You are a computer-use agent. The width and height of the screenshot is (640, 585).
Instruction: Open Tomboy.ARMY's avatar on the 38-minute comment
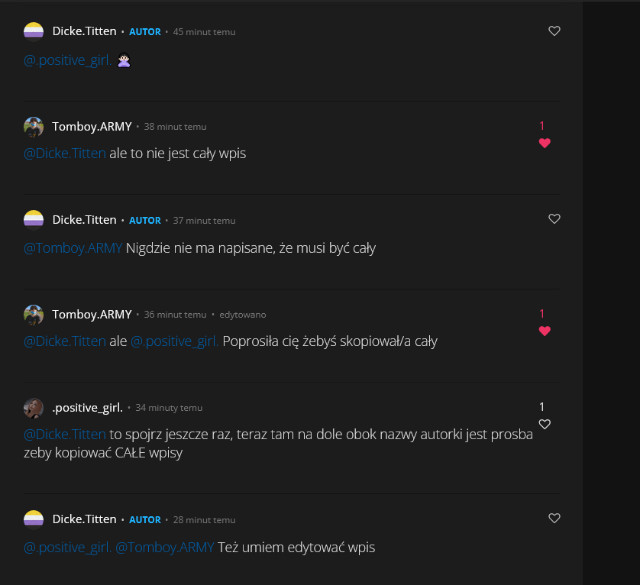pos(34,126)
